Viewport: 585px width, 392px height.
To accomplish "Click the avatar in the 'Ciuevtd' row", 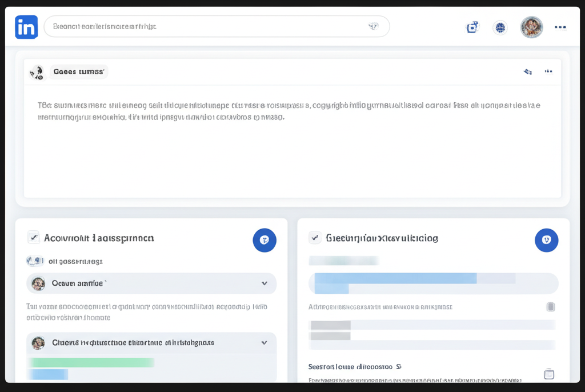I will click(38, 343).
